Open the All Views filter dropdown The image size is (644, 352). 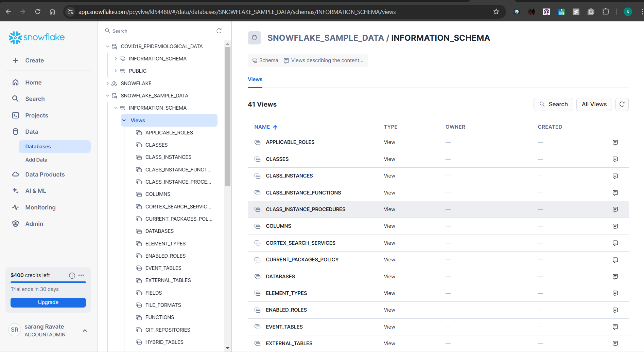pyautogui.click(x=594, y=104)
